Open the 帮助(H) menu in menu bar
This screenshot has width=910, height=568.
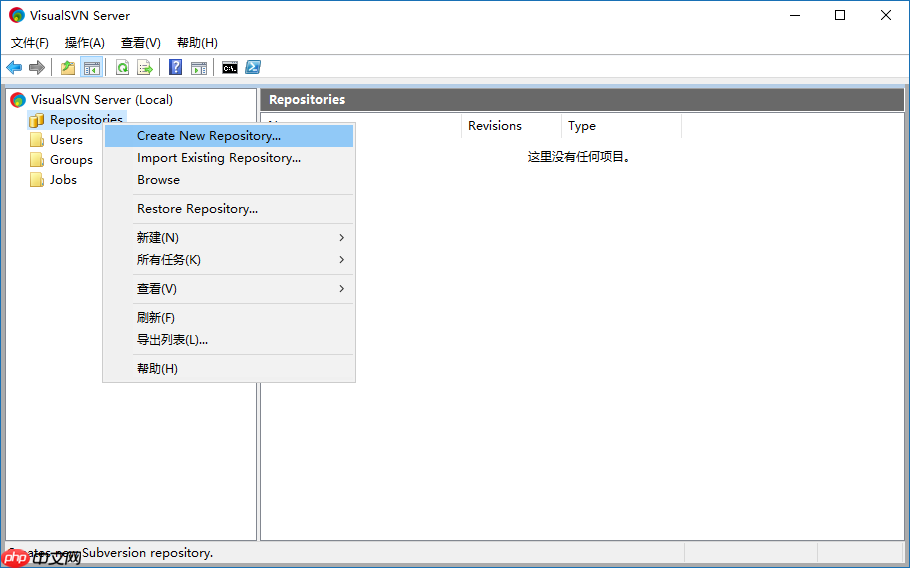pos(197,43)
